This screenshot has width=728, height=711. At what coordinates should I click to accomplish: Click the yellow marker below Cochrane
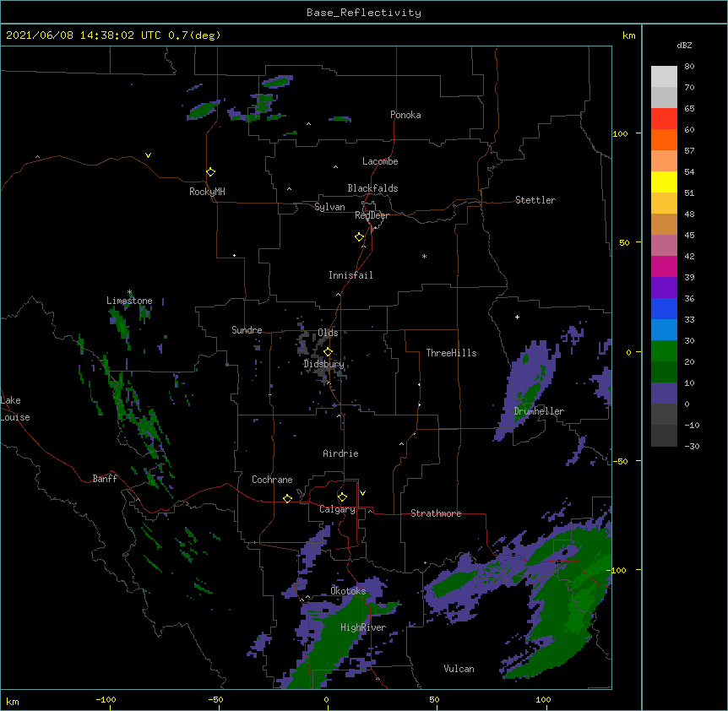point(287,498)
